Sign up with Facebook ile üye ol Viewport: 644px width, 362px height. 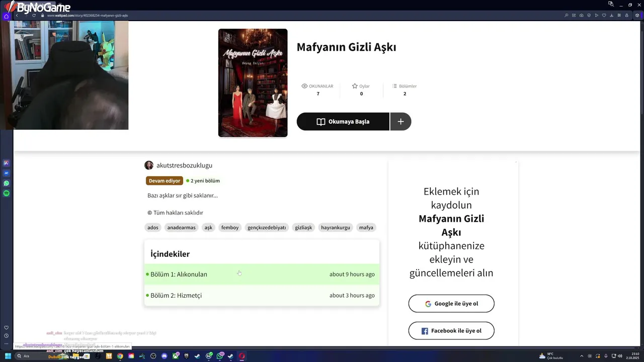click(x=451, y=331)
